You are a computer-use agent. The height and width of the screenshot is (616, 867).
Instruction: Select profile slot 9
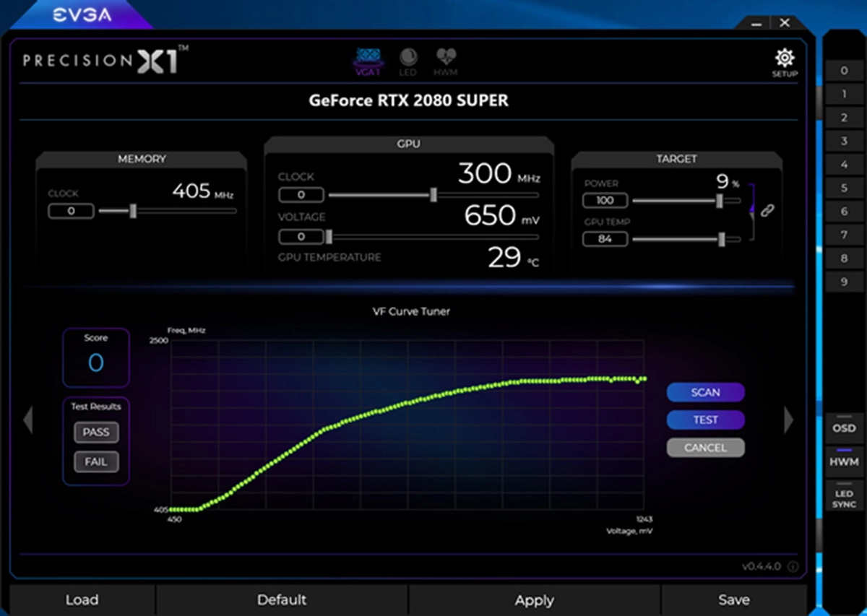tap(844, 282)
